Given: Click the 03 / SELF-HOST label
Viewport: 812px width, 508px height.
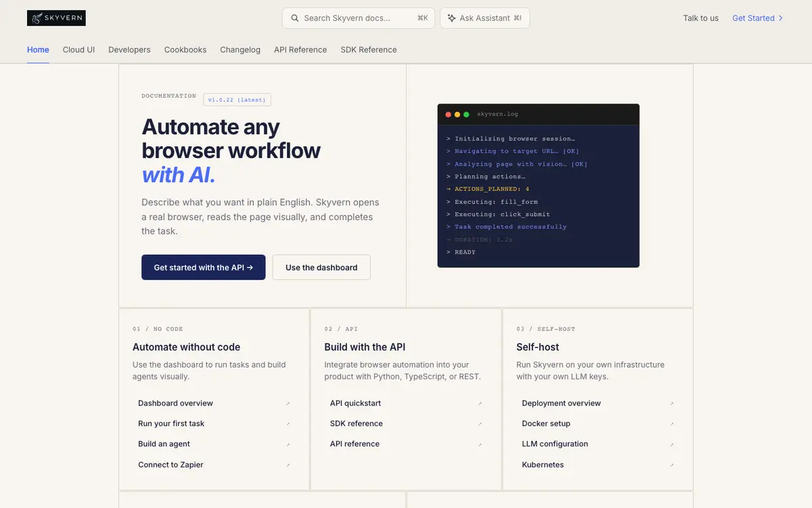Looking at the screenshot, I should click(x=546, y=329).
